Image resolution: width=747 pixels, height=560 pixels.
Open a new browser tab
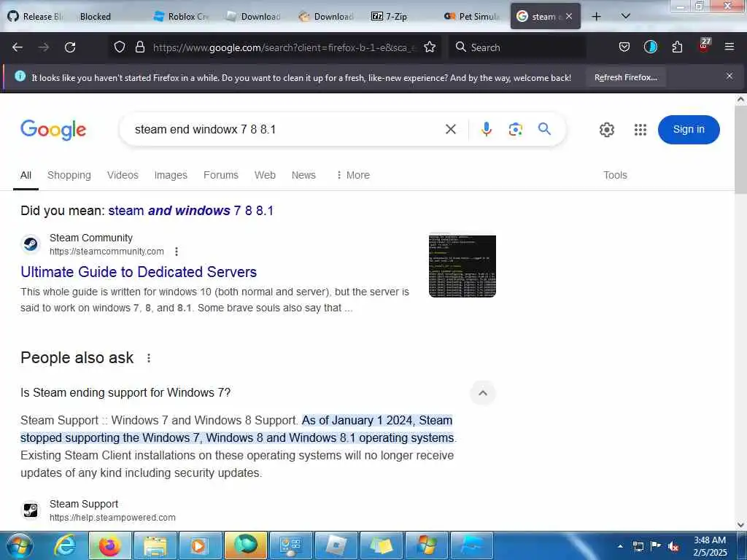click(x=596, y=17)
